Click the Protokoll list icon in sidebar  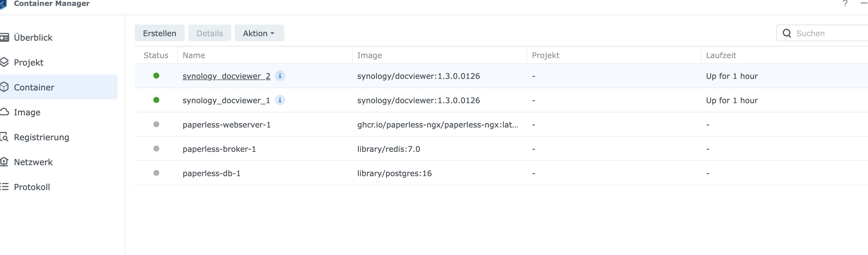pos(4,187)
